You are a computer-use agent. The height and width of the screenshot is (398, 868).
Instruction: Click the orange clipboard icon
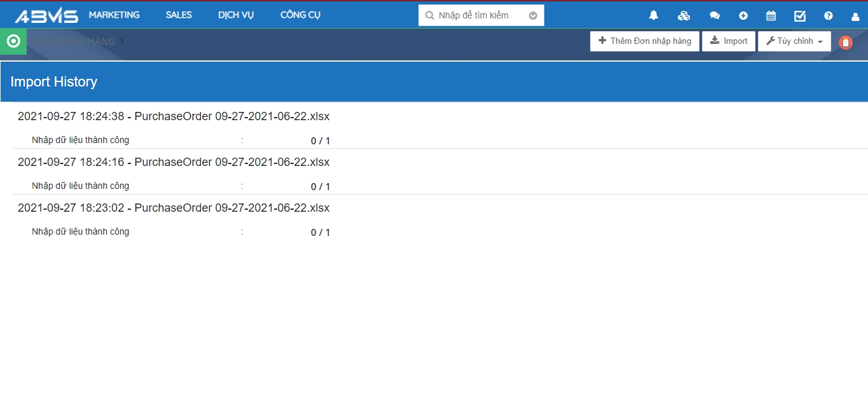click(x=845, y=43)
